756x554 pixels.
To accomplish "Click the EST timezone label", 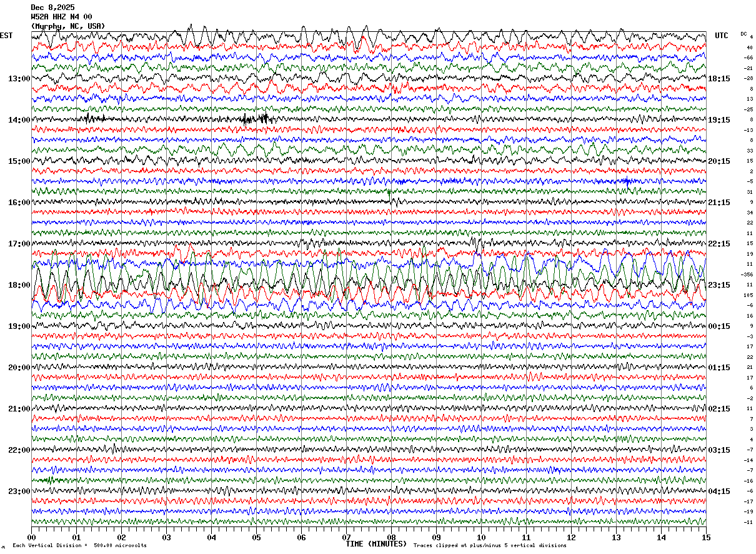I will click(6, 36).
